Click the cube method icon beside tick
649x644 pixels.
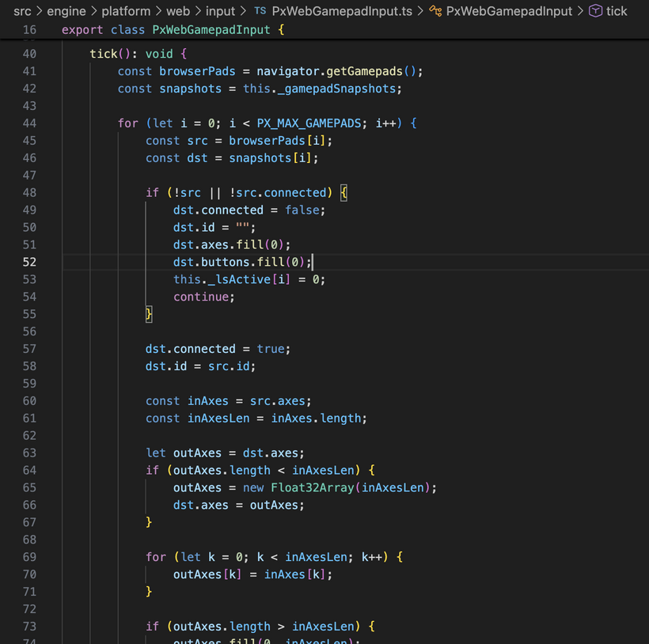[595, 11]
